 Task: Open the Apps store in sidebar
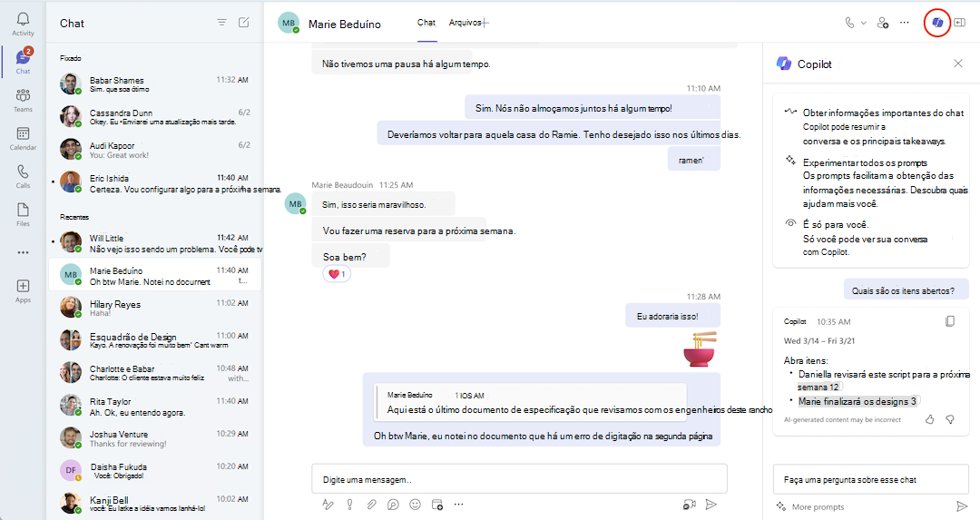pos(23,290)
